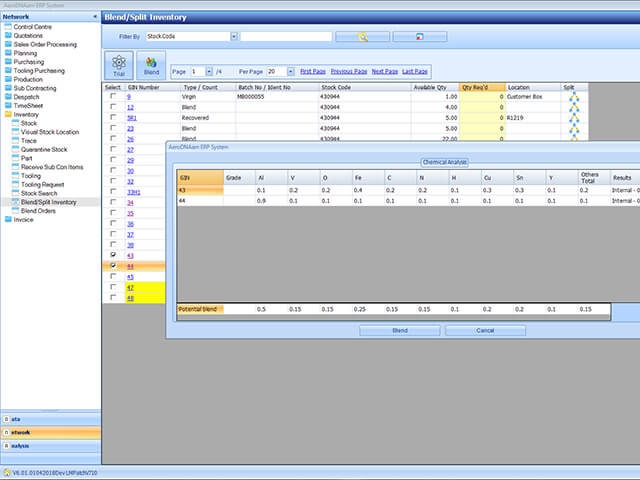This screenshot has width=640, height=480.
Task: Click the icon on the 'nalysis' panel bar
Action: point(6,446)
